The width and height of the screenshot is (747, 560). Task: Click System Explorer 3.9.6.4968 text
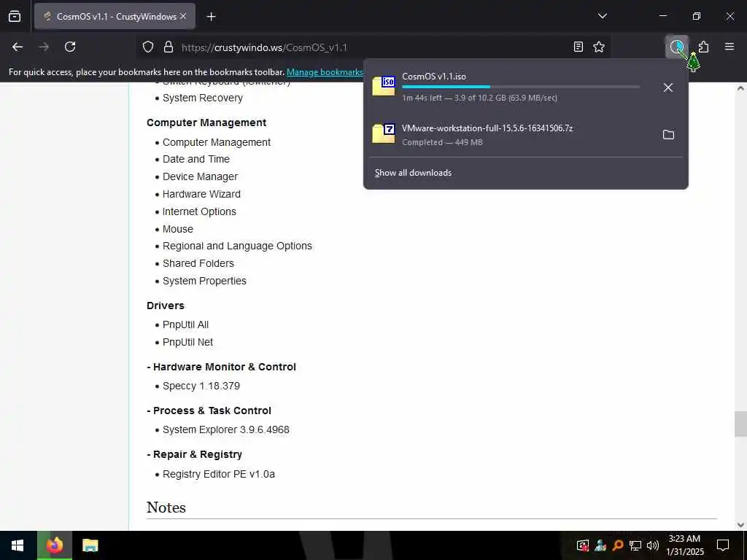click(x=226, y=430)
